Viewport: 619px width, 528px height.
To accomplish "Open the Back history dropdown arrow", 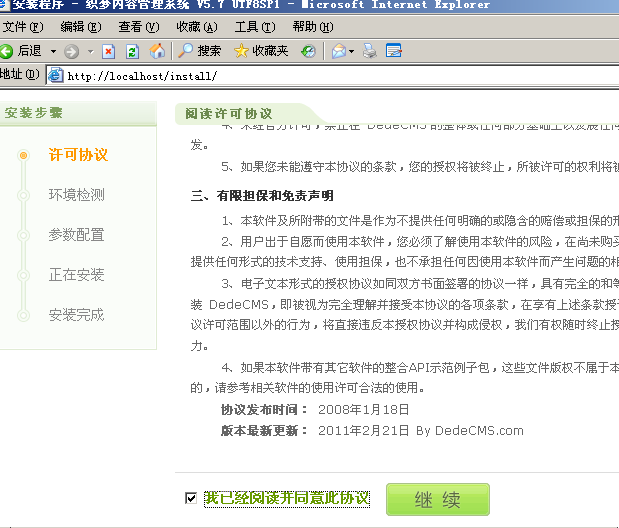I will point(53,51).
